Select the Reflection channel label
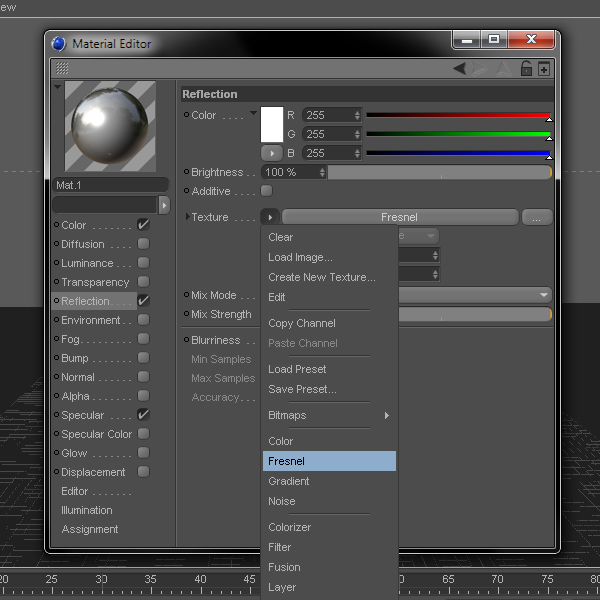Screen dimensions: 600x600 (85, 301)
